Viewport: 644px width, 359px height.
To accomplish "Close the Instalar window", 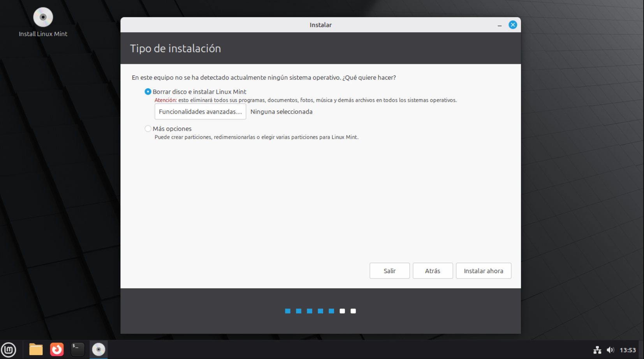I will [513, 25].
